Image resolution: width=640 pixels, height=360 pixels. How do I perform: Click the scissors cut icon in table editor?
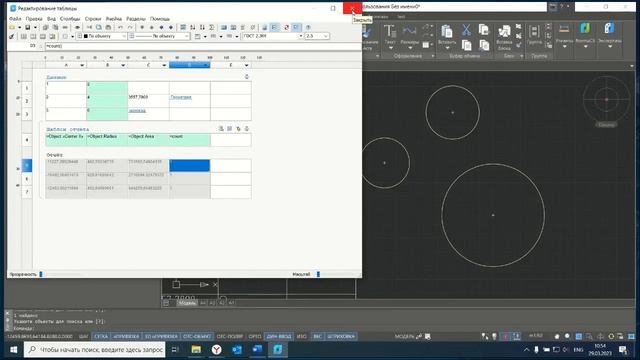coord(89,27)
